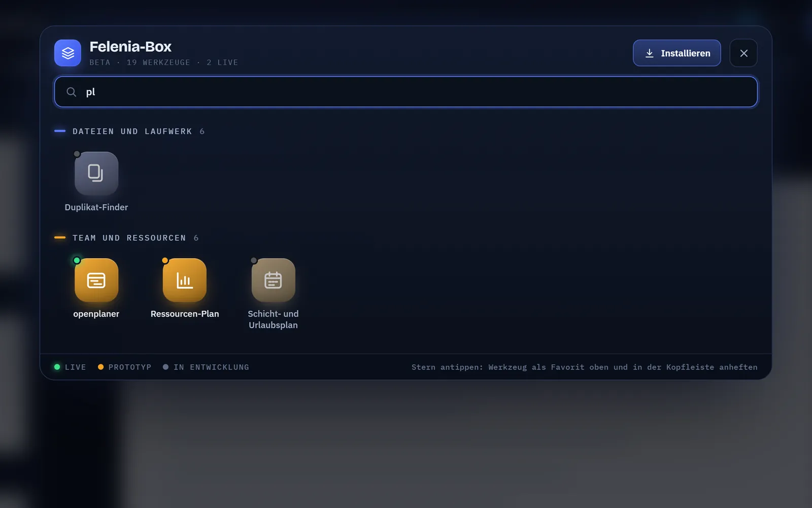Screen dimensions: 812x508
Task: Open the Duplikat-Finder tool icon
Action: coord(96,174)
